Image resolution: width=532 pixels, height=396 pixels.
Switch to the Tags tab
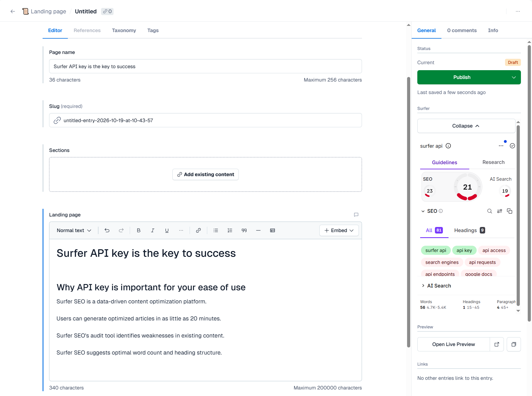tap(153, 30)
